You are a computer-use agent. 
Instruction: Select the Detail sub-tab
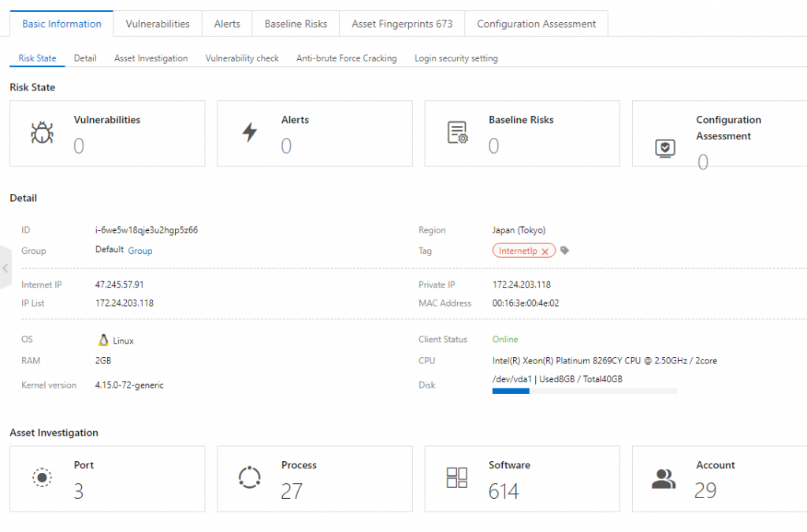coord(84,58)
